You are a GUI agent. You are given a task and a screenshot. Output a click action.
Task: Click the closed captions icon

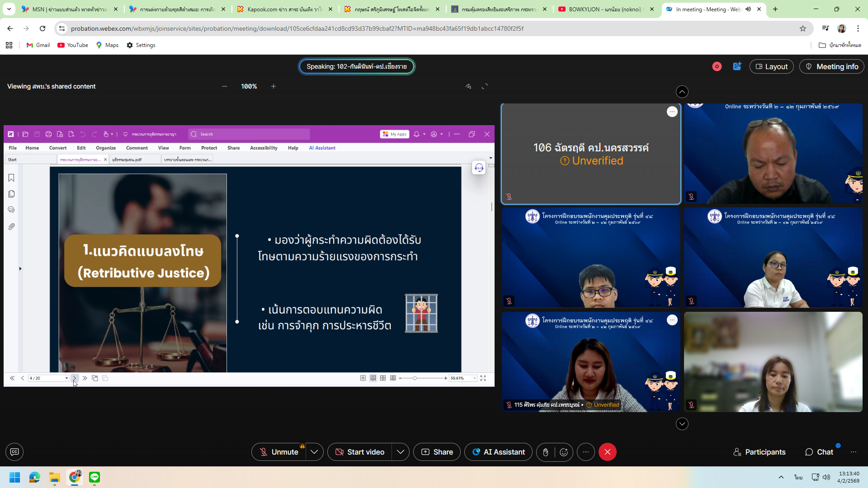pyautogui.click(x=14, y=452)
